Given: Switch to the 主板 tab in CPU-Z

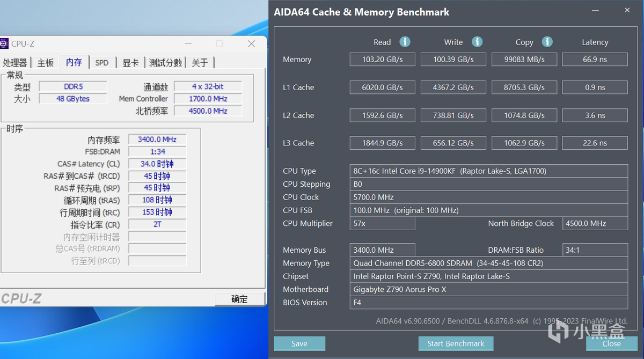Looking at the screenshot, I should pyautogui.click(x=46, y=63).
